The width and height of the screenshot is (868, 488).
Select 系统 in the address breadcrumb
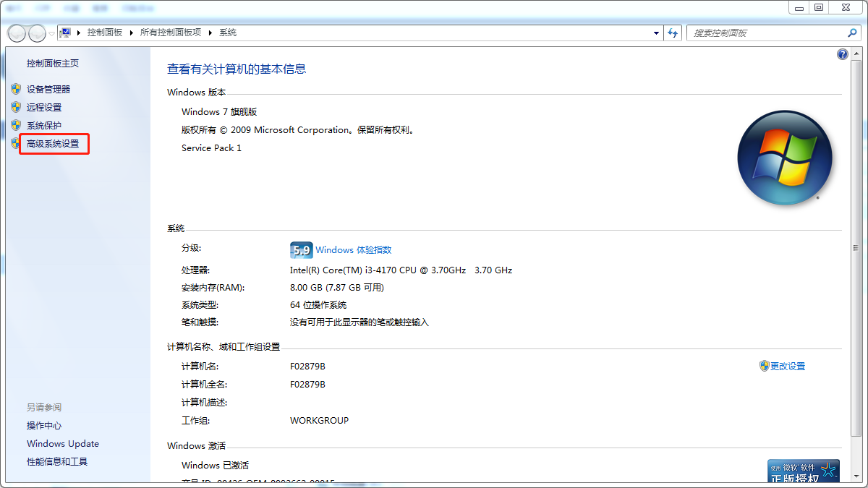[x=228, y=33]
